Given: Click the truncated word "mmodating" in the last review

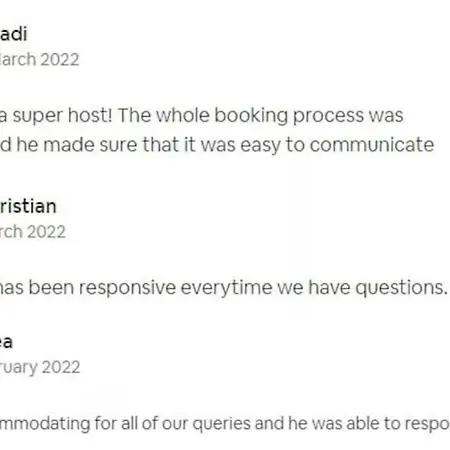Looking at the screenshot, I should click(45, 424).
